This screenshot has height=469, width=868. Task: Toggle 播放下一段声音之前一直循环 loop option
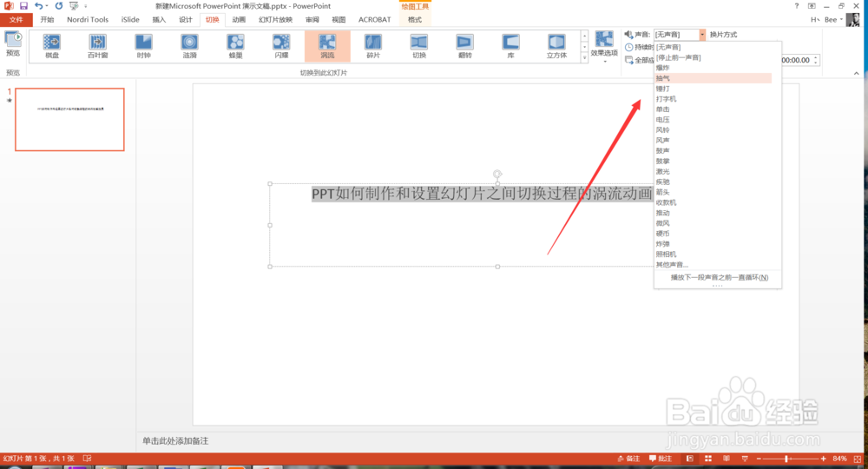tap(719, 277)
